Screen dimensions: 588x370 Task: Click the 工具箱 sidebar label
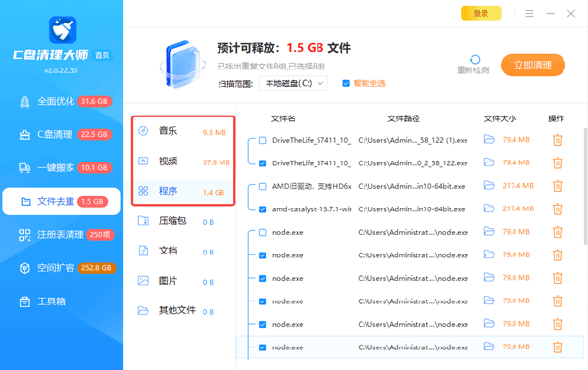pos(51,301)
